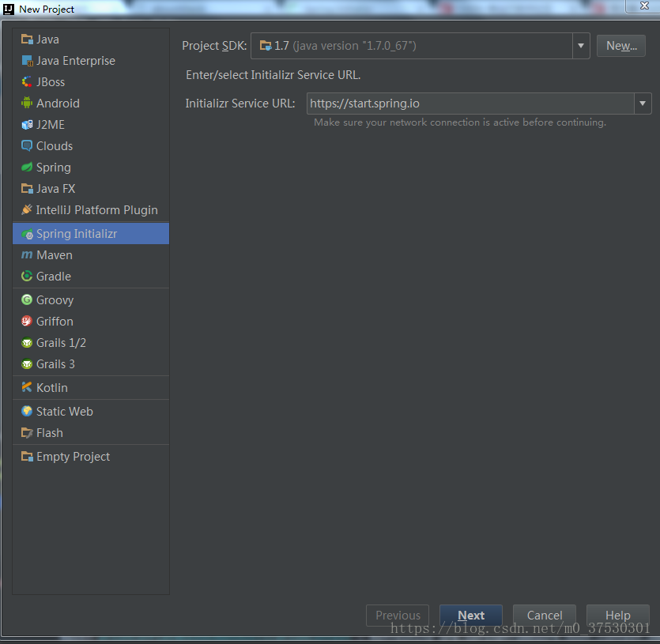Choose Grails 1/2 entry
The width and height of the screenshot is (660, 644).
click(91, 343)
